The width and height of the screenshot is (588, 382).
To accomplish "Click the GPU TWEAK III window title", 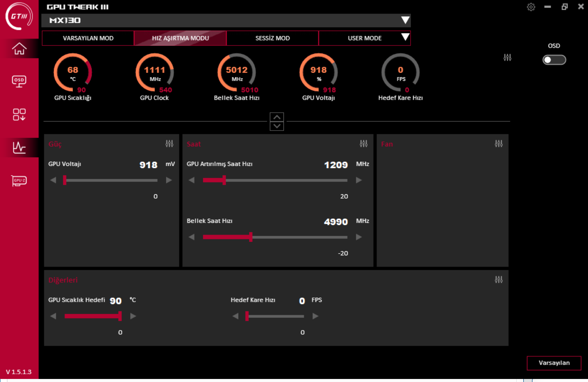I will pyautogui.click(x=78, y=7).
